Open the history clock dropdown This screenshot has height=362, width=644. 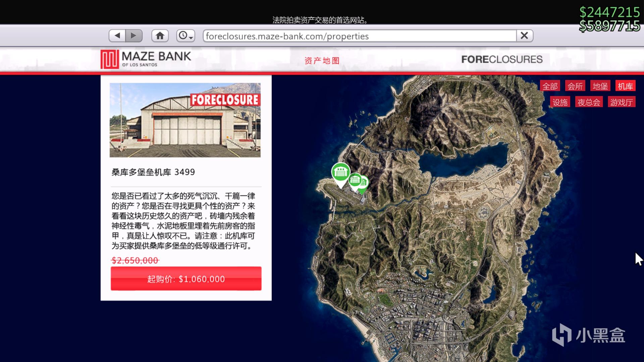point(185,36)
